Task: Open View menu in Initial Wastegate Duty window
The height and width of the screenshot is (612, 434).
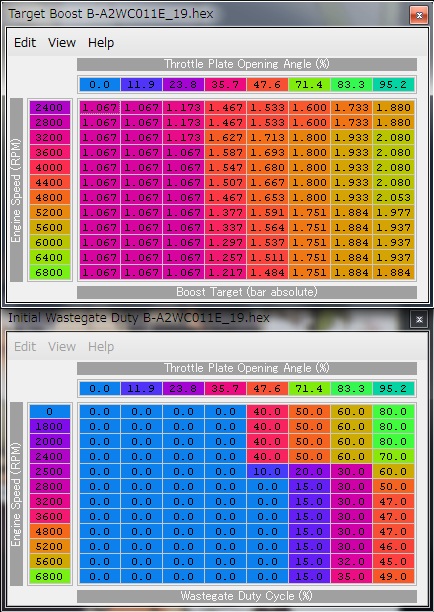Action: 62,347
